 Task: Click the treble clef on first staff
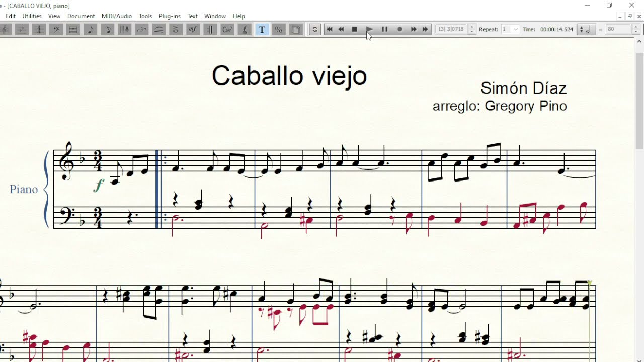[67, 161]
